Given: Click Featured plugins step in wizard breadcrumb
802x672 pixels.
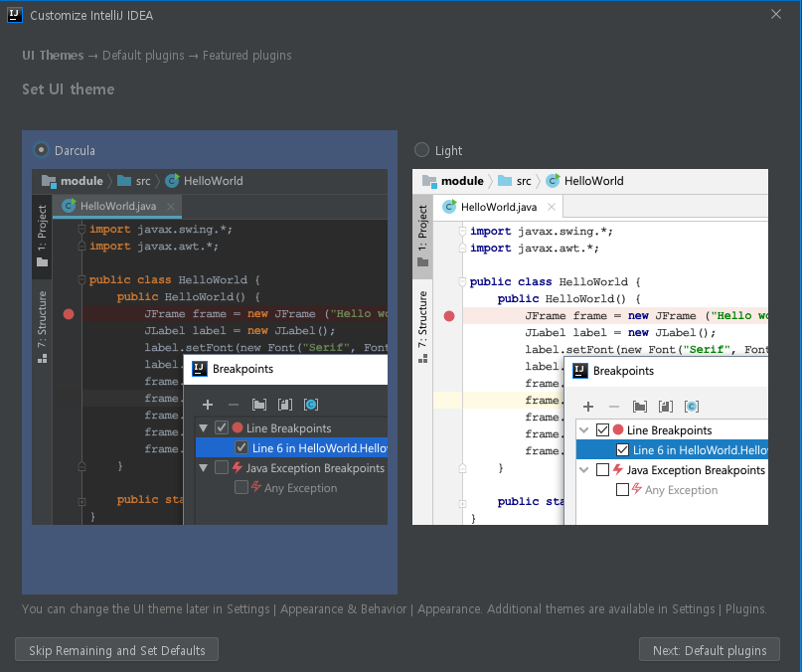Looking at the screenshot, I should click(x=247, y=56).
